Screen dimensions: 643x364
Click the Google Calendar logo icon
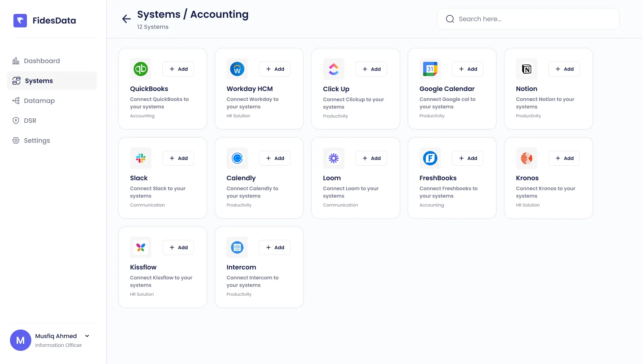(x=430, y=69)
